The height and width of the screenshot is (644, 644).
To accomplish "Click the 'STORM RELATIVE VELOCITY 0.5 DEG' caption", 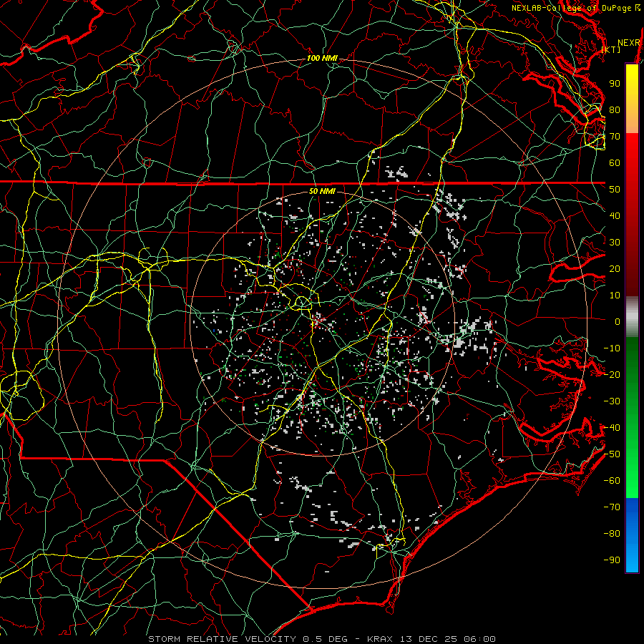I will click(248, 639).
